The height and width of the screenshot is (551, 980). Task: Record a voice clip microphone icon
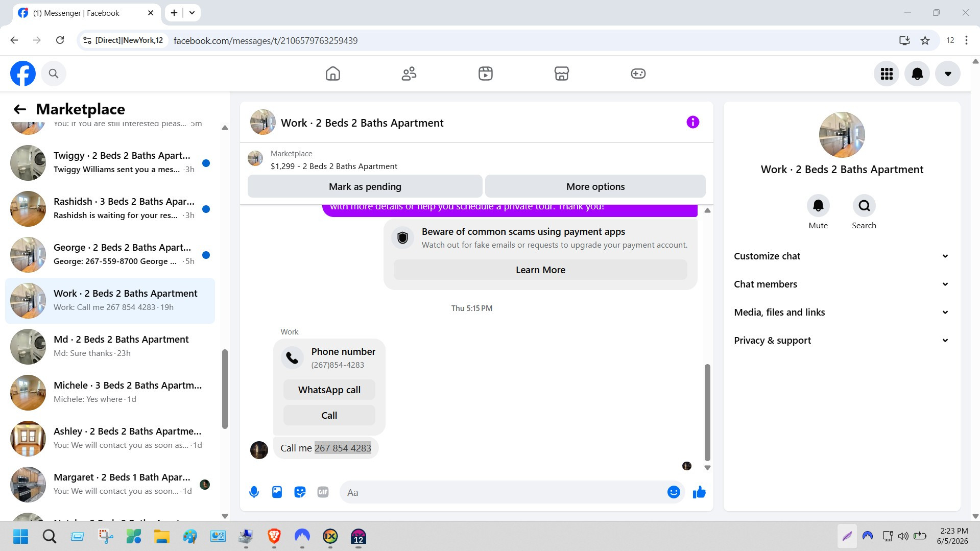coord(254,492)
